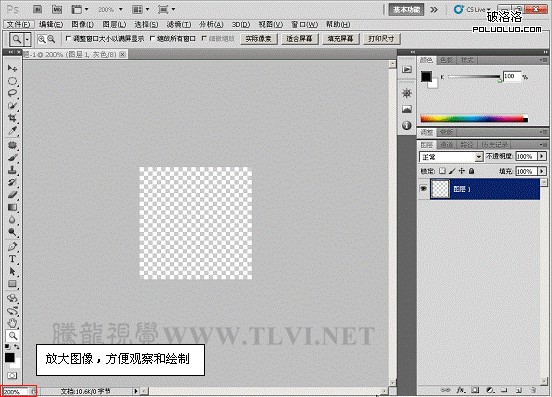Select the Hand tool
The image size is (552, 397).
click(12, 323)
